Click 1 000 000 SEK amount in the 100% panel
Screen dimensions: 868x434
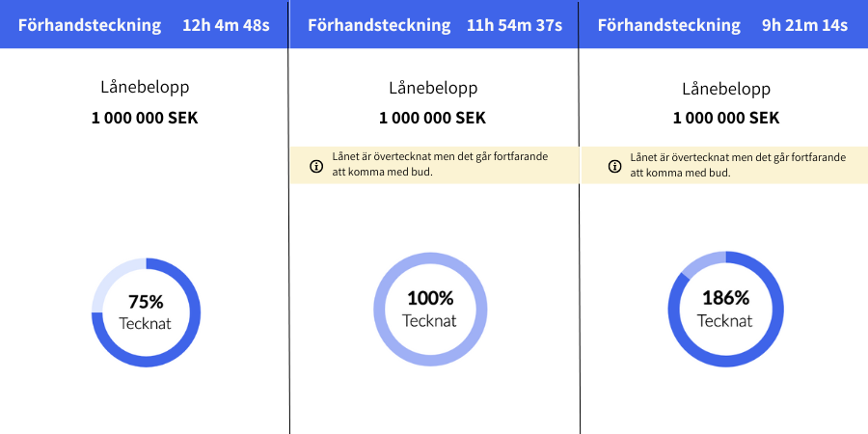(432, 119)
